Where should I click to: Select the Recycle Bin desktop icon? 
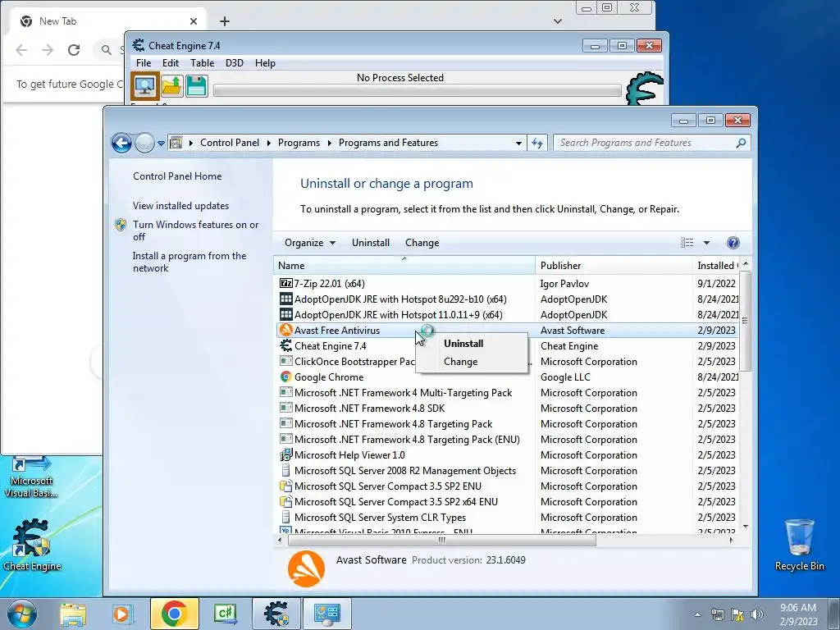799,545
